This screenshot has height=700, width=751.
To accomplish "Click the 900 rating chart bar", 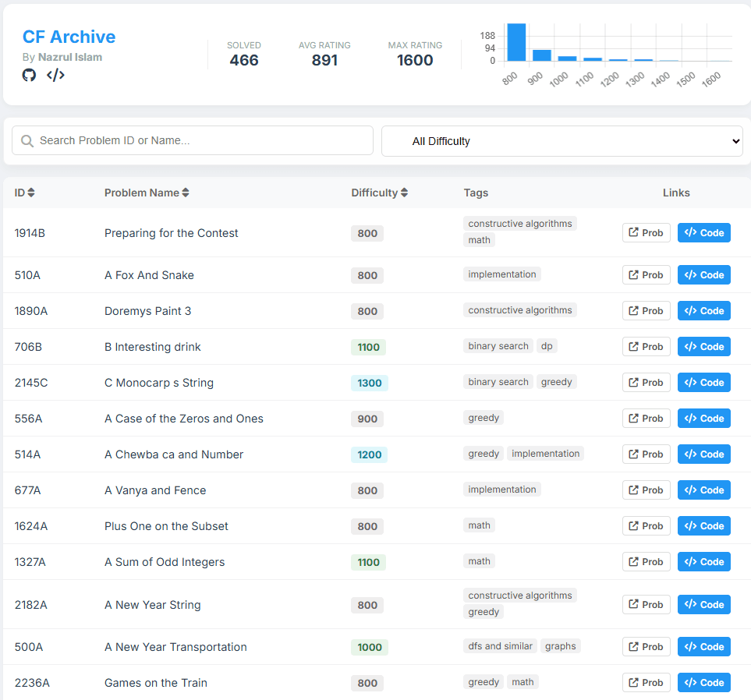I will point(542,55).
